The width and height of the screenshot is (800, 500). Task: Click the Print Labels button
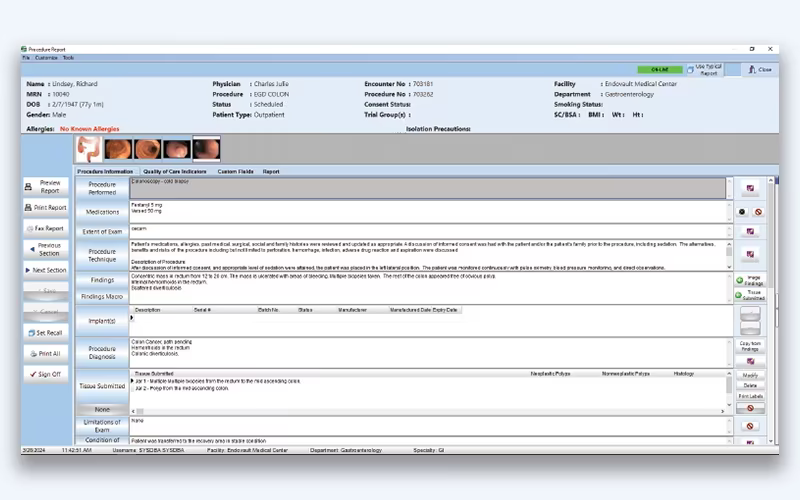tap(750, 396)
